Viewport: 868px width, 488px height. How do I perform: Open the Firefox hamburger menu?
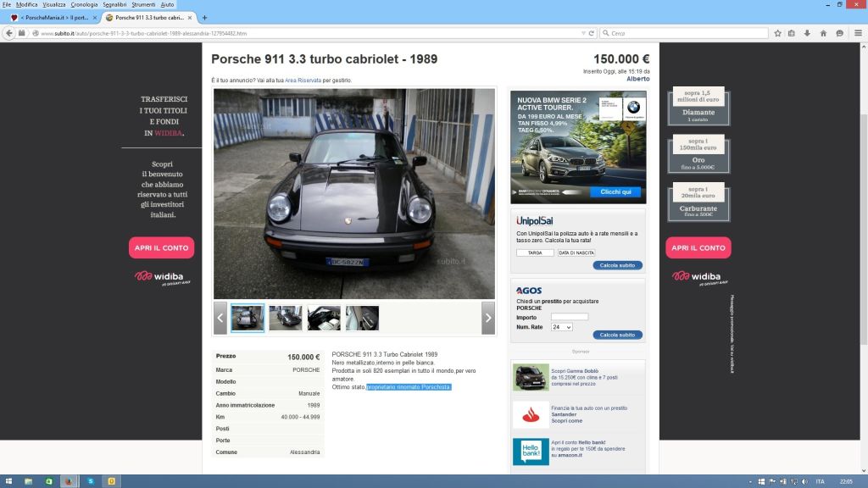point(858,33)
